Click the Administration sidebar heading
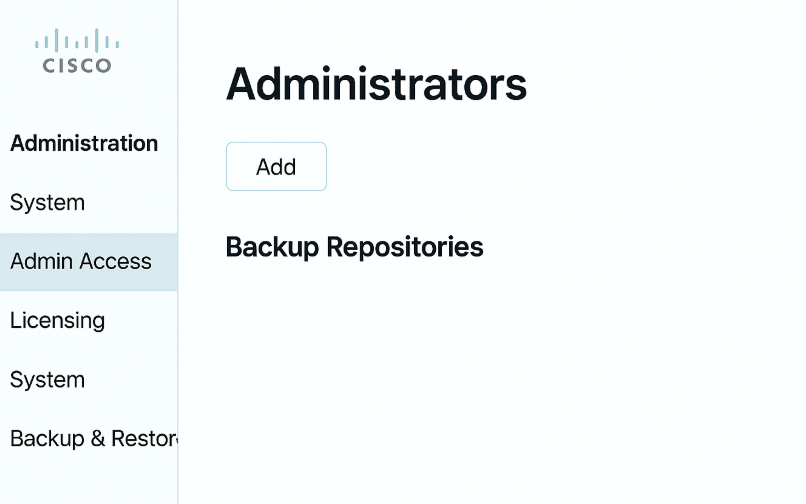This screenshot has width=806, height=504. (84, 143)
